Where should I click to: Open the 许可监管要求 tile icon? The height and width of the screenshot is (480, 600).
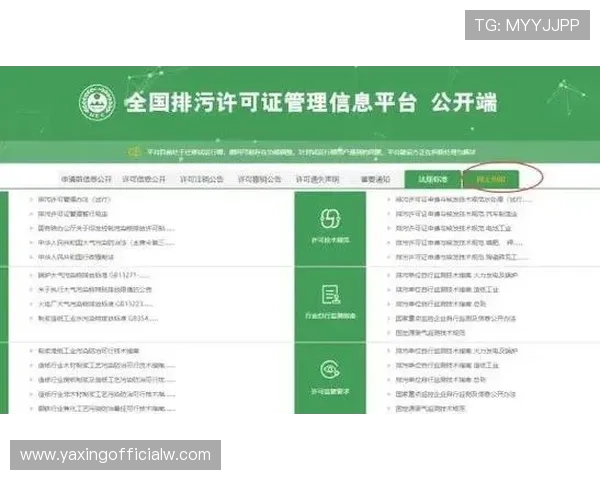[330, 370]
